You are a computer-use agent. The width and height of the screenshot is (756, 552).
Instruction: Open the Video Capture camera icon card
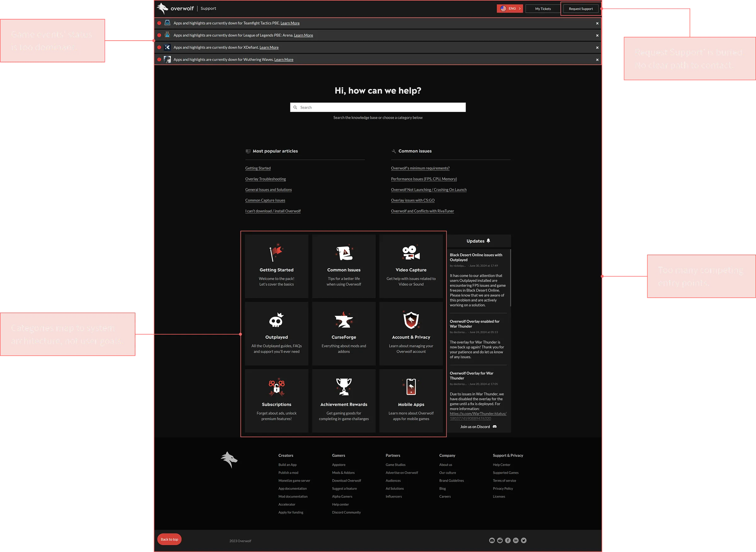[x=411, y=266]
